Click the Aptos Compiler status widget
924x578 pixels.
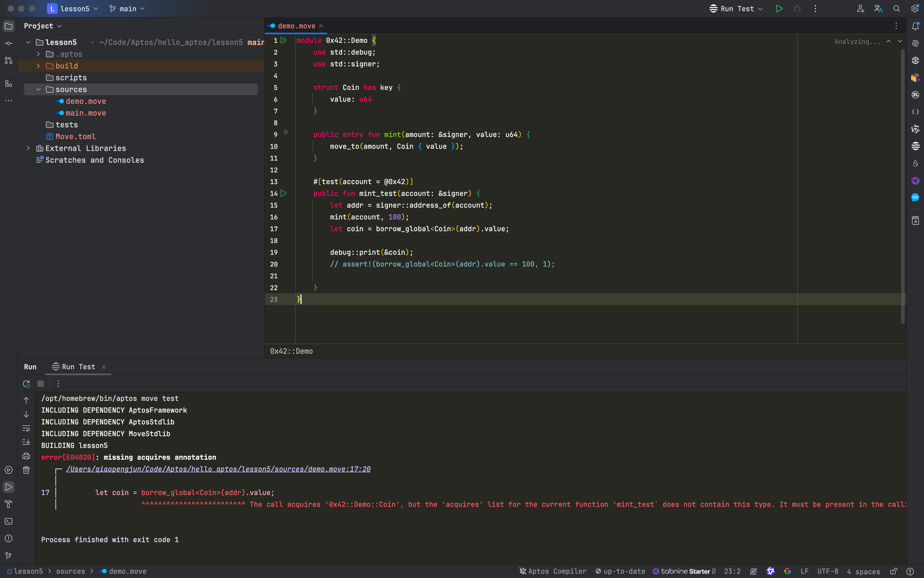(553, 571)
